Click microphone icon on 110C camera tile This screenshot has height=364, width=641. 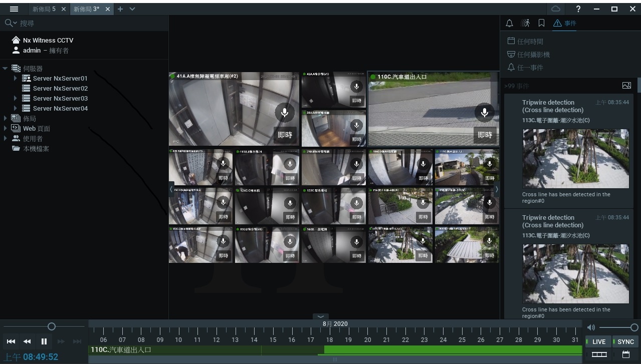point(484,113)
